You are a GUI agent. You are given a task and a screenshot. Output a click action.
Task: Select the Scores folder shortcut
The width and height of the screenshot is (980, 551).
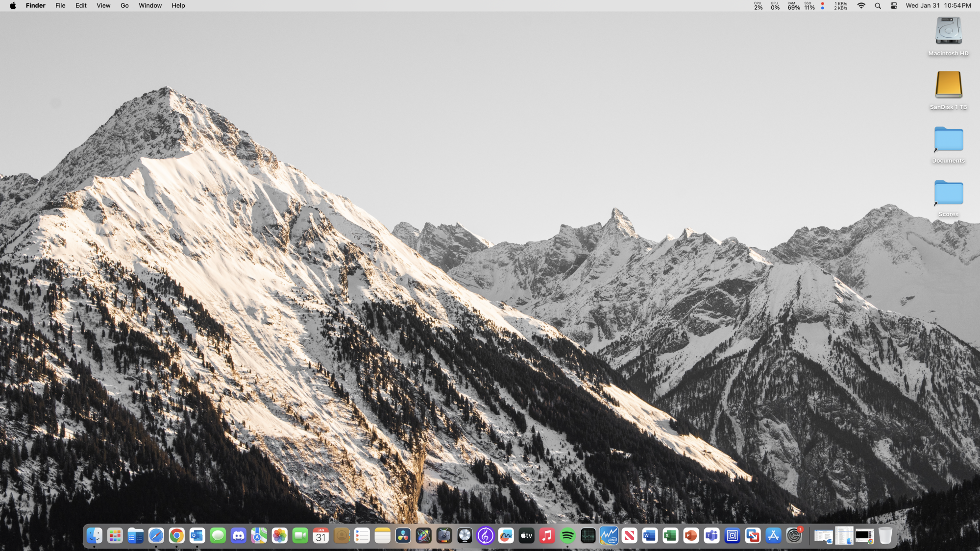click(948, 192)
